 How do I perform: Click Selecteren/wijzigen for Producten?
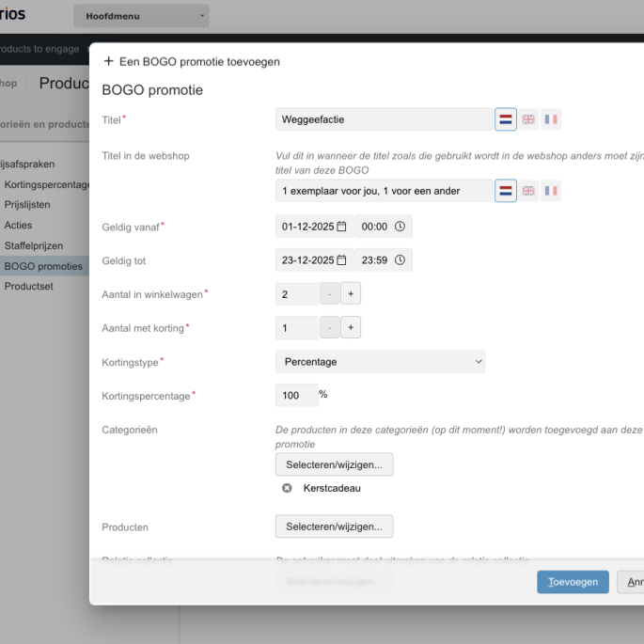334,526
